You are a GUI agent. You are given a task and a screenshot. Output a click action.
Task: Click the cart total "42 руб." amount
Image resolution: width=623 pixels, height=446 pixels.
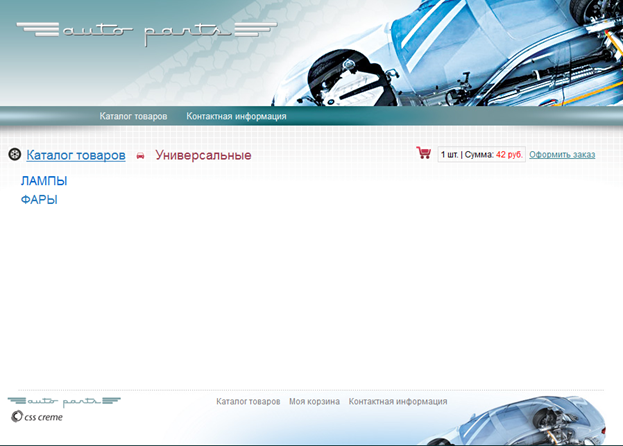coord(509,155)
